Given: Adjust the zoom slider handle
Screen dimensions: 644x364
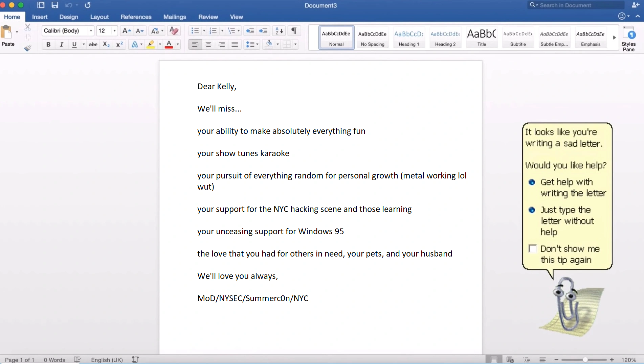Looking at the screenshot, I should click(585, 360).
